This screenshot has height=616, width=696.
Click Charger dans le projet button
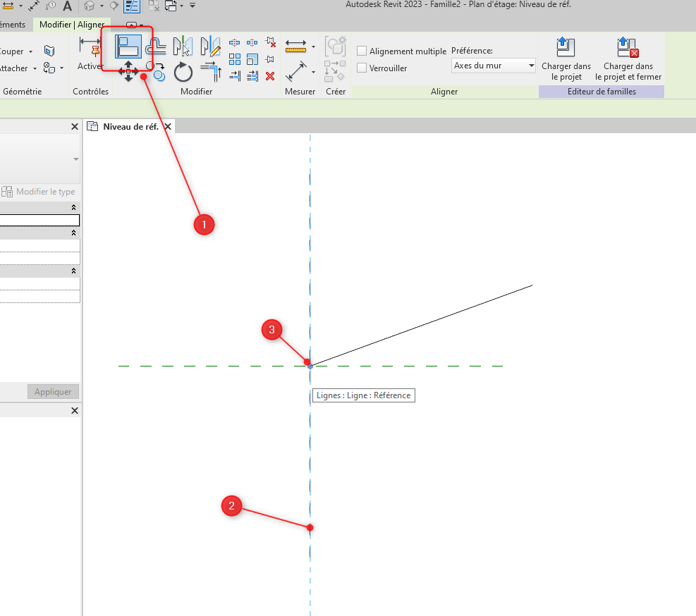(566, 59)
